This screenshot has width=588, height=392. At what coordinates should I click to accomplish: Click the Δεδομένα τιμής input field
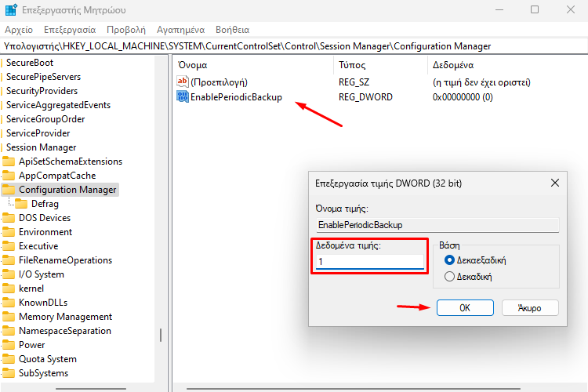(x=370, y=261)
